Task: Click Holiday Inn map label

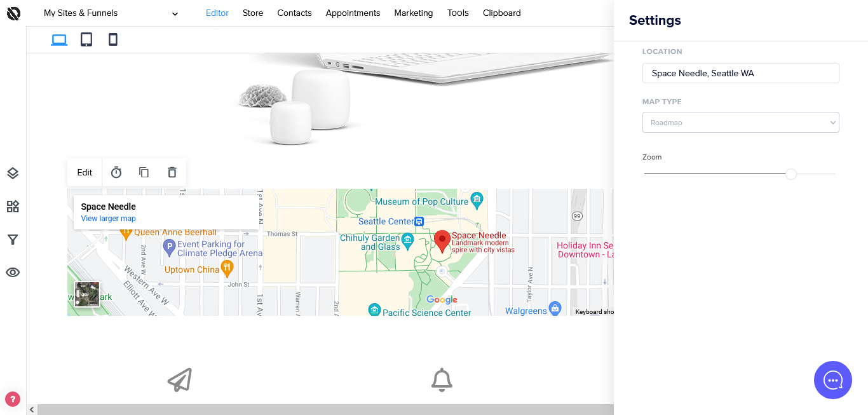Action: [585, 250]
